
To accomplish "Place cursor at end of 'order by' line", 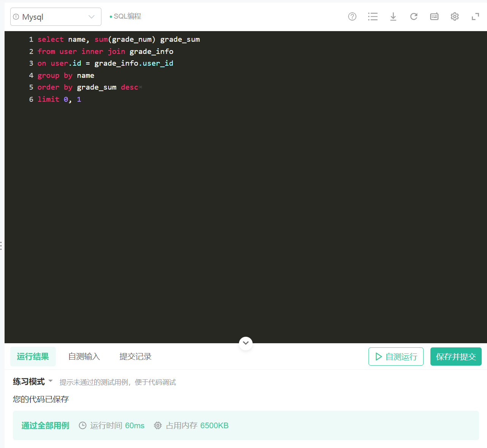I will [x=139, y=87].
